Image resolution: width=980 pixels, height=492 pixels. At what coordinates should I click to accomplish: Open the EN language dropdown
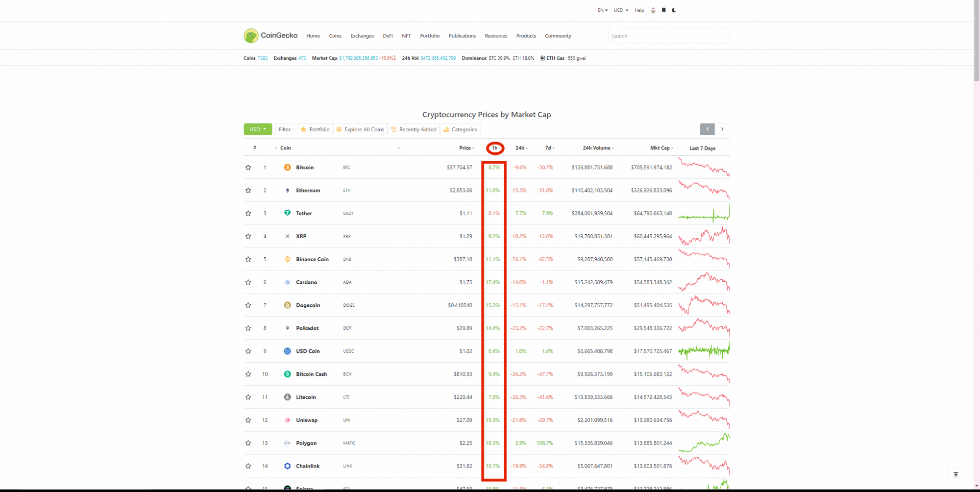click(603, 10)
